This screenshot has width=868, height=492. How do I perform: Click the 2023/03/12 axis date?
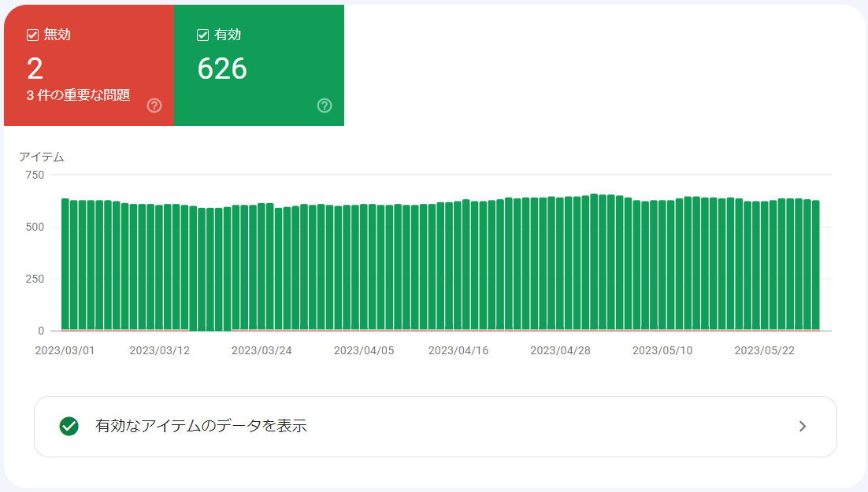point(159,350)
